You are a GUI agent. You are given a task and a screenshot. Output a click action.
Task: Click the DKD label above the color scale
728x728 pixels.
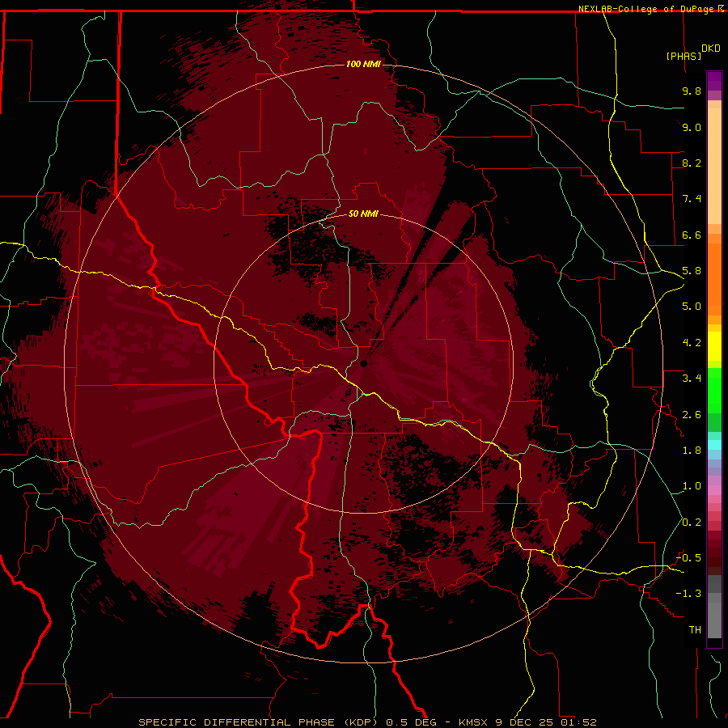(x=711, y=49)
